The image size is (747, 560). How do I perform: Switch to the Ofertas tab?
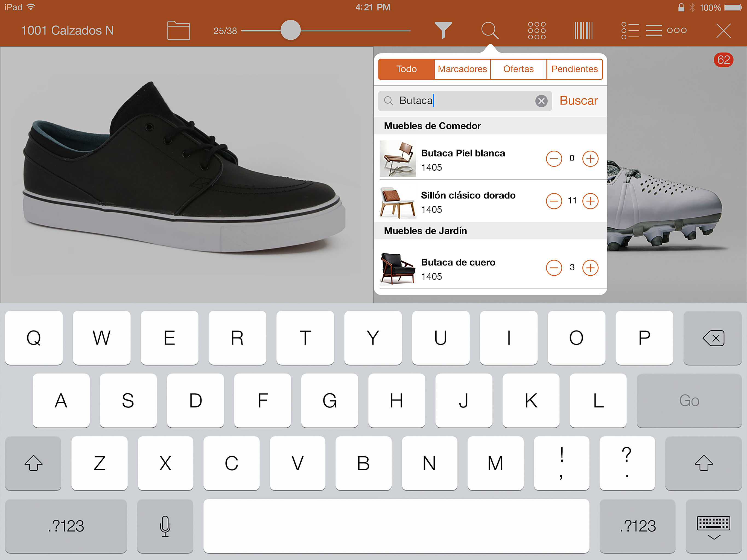(x=518, y=69)
